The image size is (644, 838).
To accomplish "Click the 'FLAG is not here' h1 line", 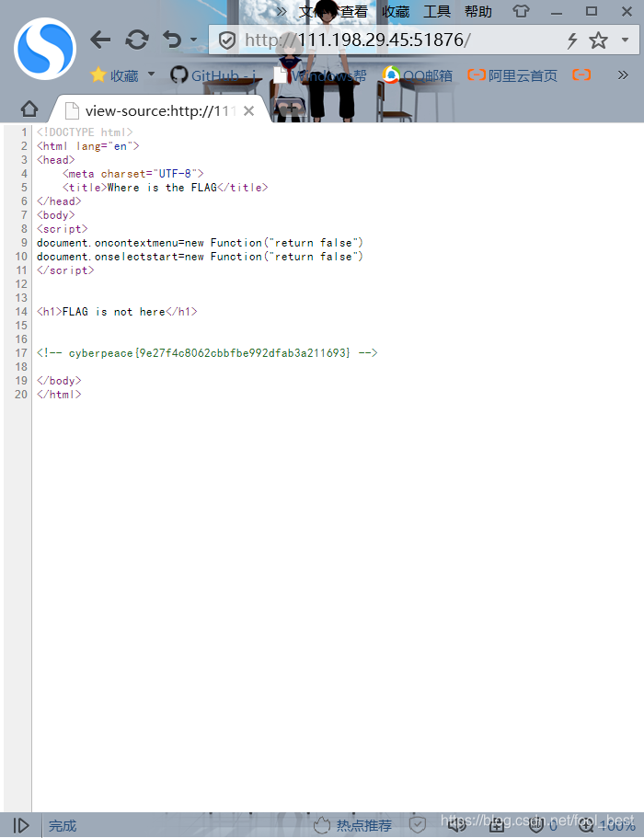I will [x=117, y=312].
